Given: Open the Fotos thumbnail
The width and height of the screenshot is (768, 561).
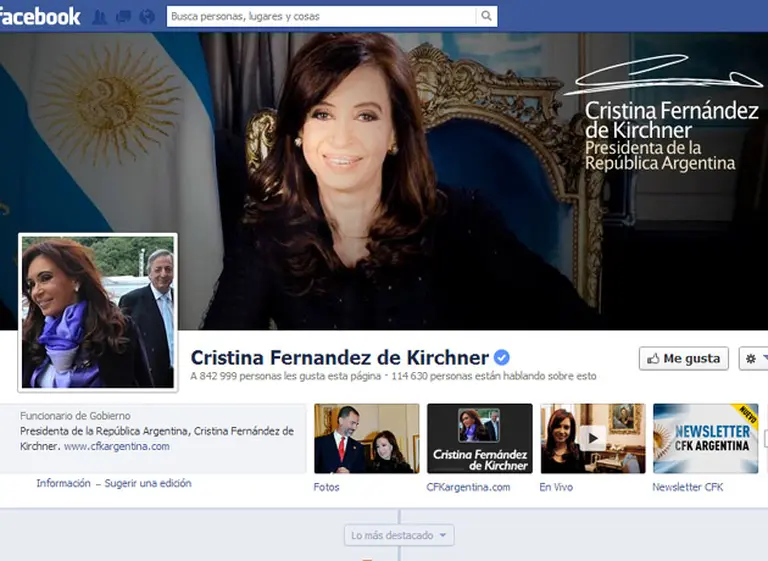Looking at the screenshot, I should tap(366, 439).
